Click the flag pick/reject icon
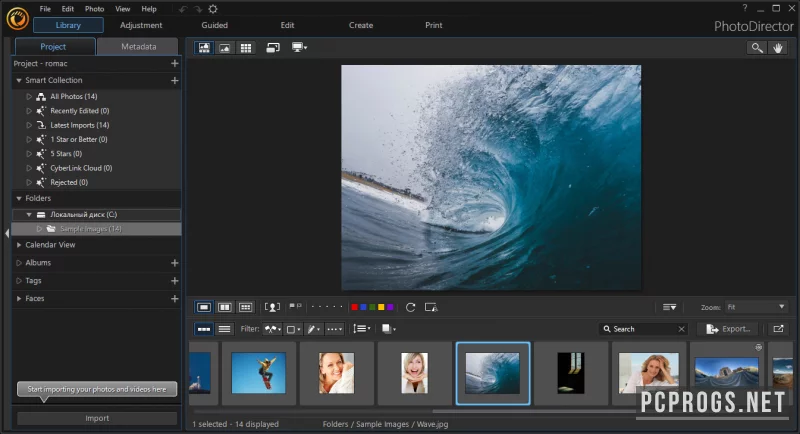Viewport: 800px width, 434px height. [x=295, y=307]
